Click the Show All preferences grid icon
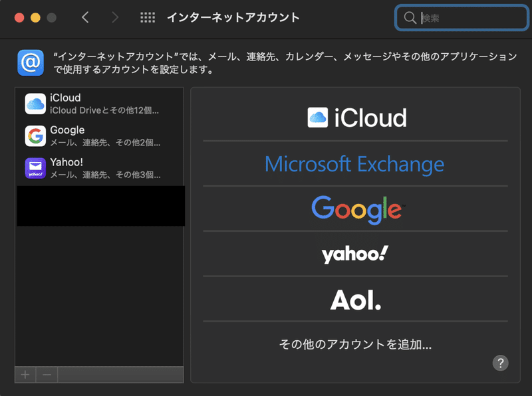532x396 pixels. (147, 17)
